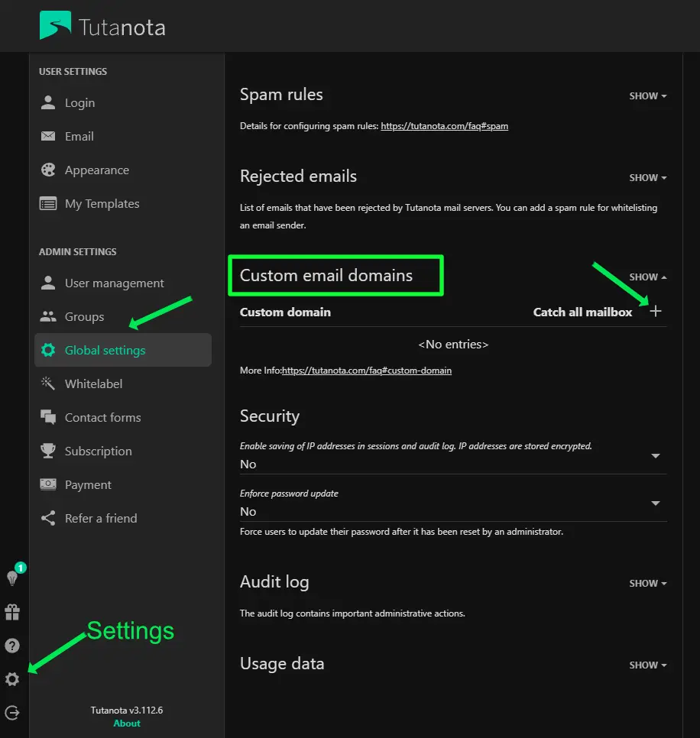Screen dimensions: 700x738
Task: Open Login menu item
Action: pos(123,102)
